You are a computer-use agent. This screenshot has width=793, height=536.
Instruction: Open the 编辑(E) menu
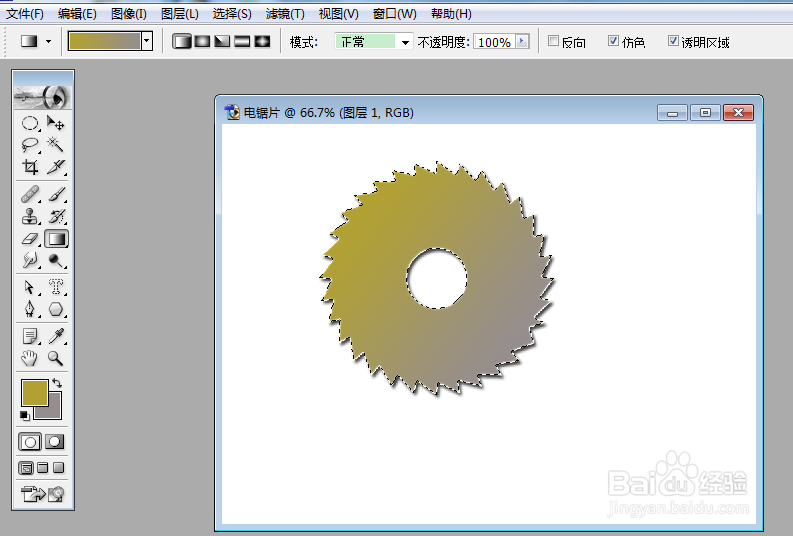(x=77, y=14)
